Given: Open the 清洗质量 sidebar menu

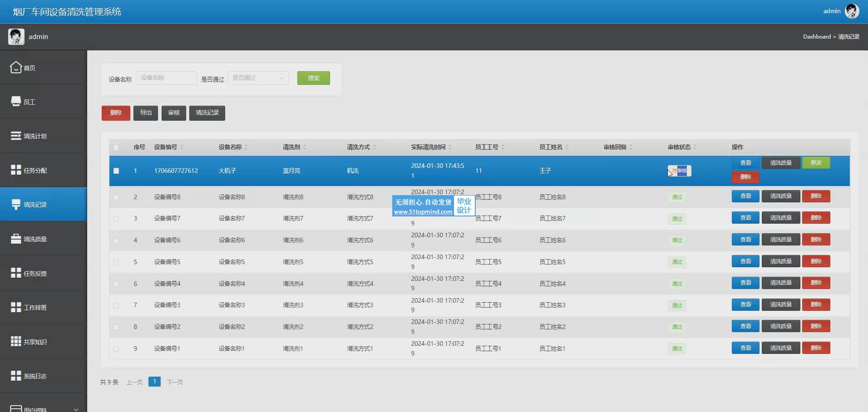Looking at the screenshot, I should click(43, 239).
